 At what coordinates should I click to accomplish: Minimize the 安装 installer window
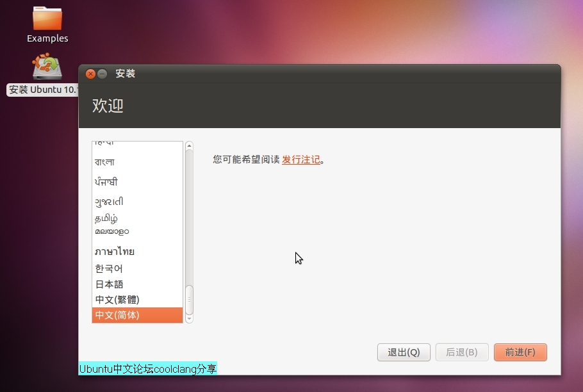click(x=103, y=74)
